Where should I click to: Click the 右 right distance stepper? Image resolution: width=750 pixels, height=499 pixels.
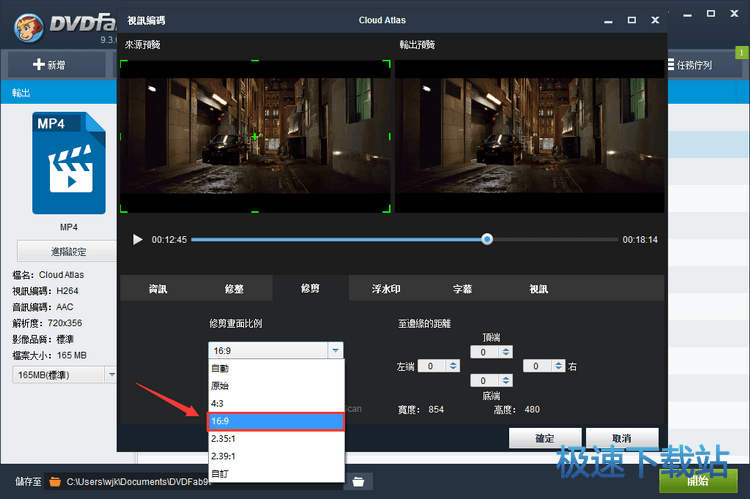coord(559,366)
